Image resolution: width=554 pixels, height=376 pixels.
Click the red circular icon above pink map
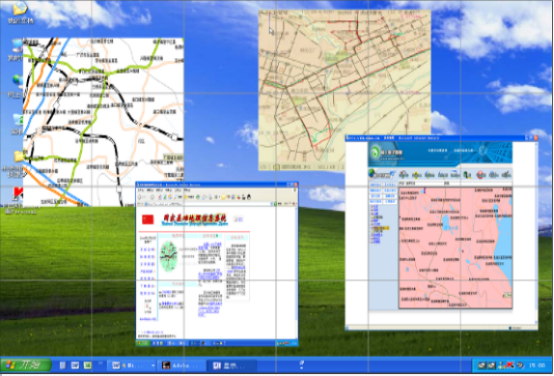[x=481, y=174]
